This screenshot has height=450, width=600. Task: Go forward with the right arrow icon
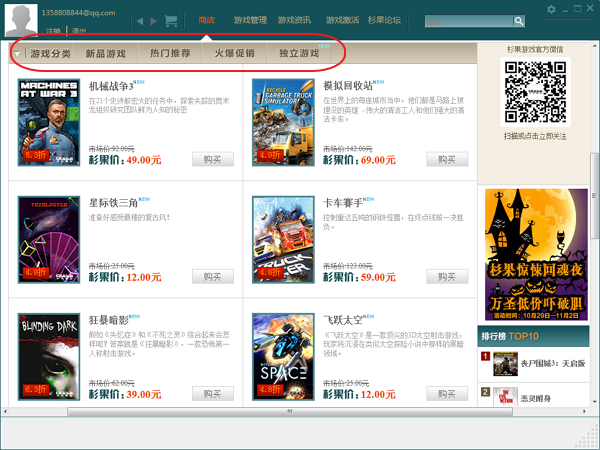pos(154,21)
